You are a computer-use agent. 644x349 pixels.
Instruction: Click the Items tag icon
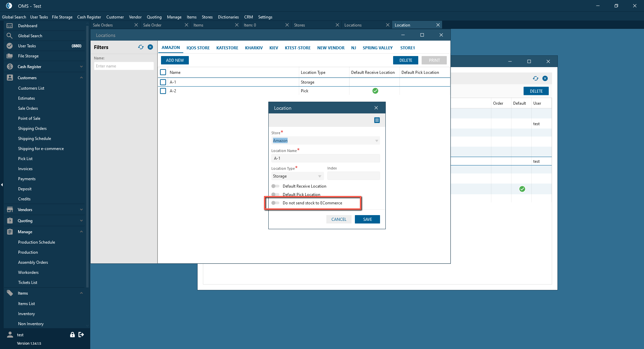pyautogui.click(x=10, y=293)
